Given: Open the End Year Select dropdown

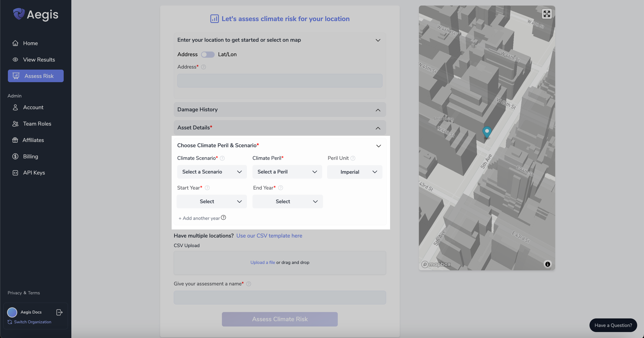Looking at the screenshot, I should click(x=287, y=201).
